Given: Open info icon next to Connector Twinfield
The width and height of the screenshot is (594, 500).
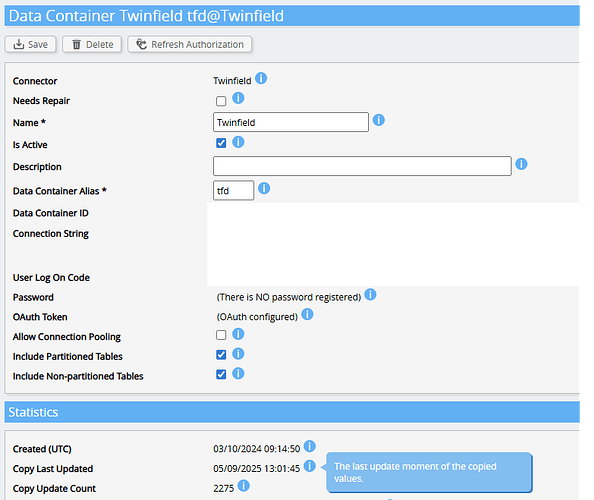Looking at the screenshot, I should (261, 79).
